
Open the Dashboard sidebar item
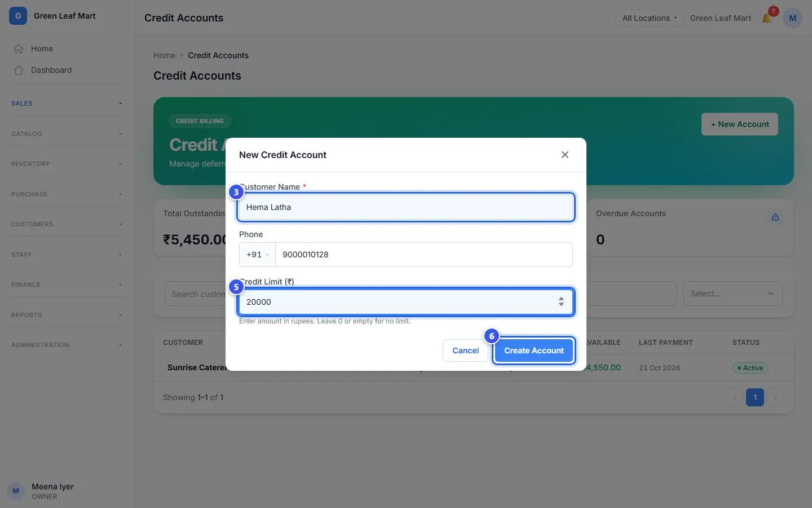pos(68,70)
